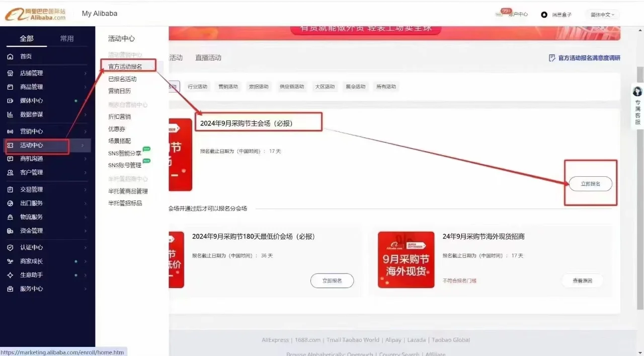This screenshot has width=644, height=356.
Task: Switch to the 直播活动 tab
Action: point(208,57)
